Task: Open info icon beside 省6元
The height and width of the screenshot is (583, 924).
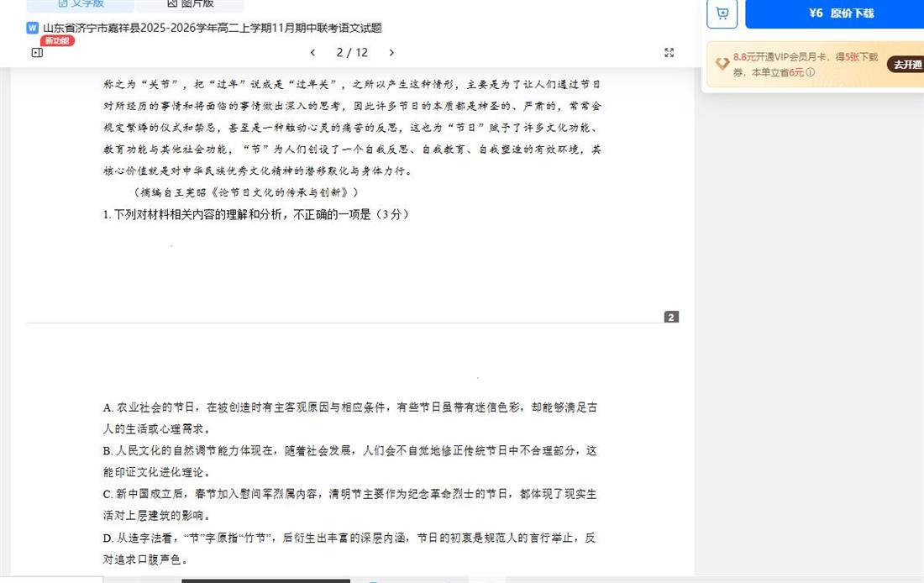Action: (x=811, y=73)
